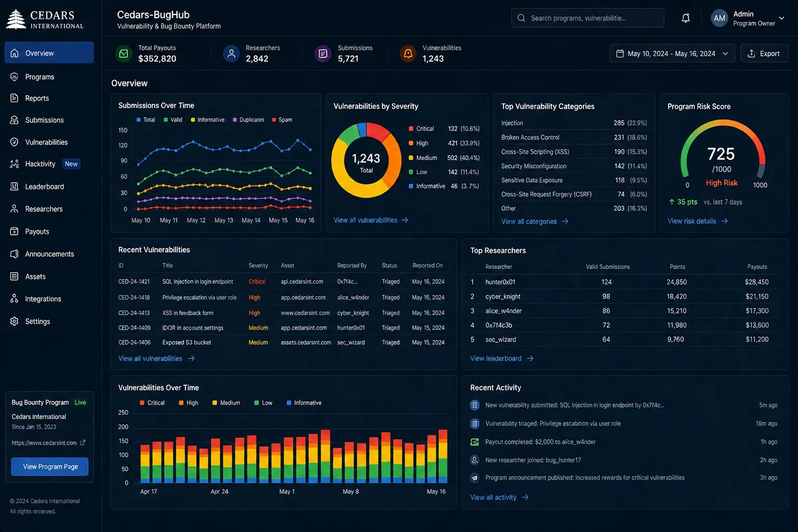Open external link icon beside cedarsint.com

click(83, 443)
